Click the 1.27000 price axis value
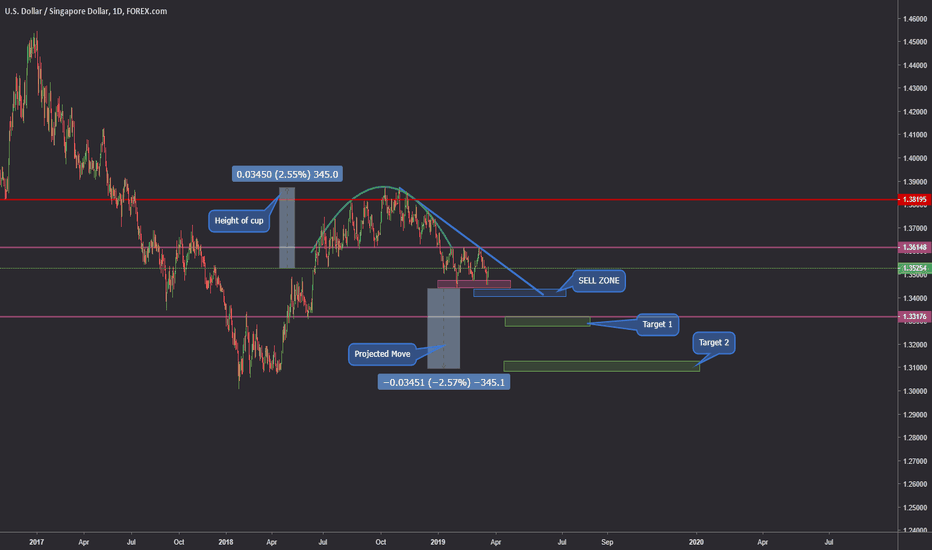This screenshot has height=550, width=932. coord(915,461)
